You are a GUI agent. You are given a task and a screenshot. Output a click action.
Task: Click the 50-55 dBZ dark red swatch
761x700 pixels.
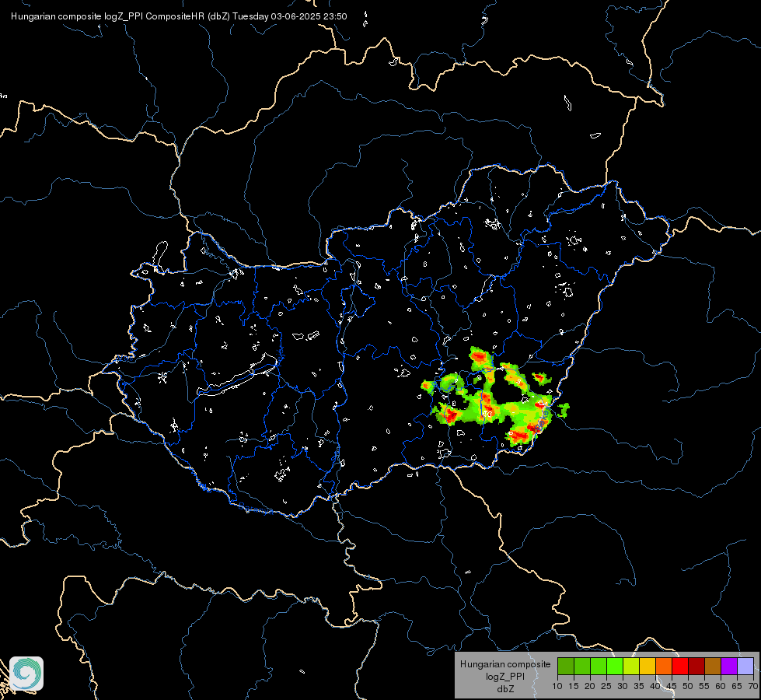click(x=696, y=666)
